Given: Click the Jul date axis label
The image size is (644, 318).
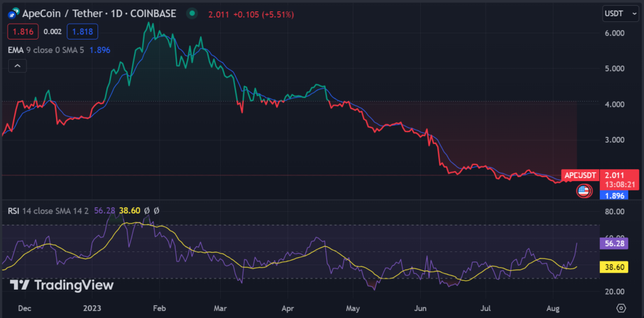Looking at the screenshot, I should click(485, 308).
